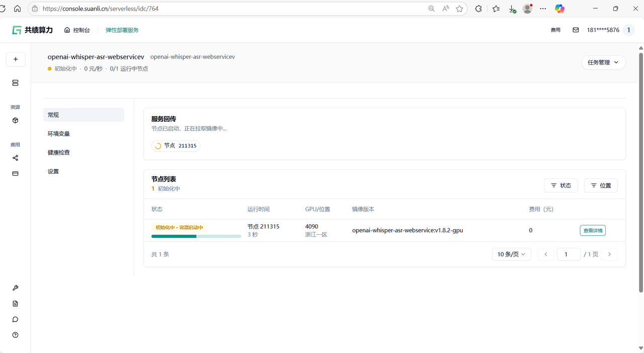644x353 pixels.
Task: Click the wrench tool icon in sidebar
Action: [16, 288]
